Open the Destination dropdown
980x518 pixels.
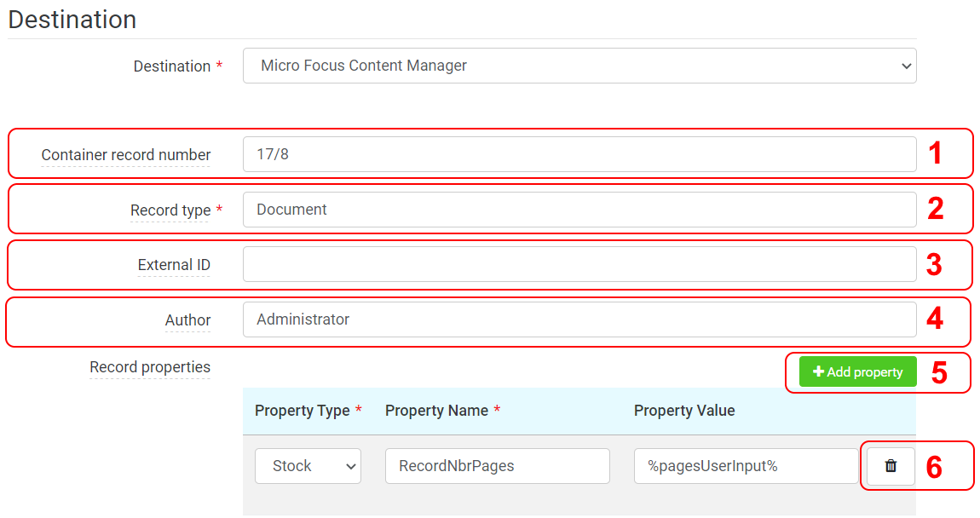pos(579,66)
